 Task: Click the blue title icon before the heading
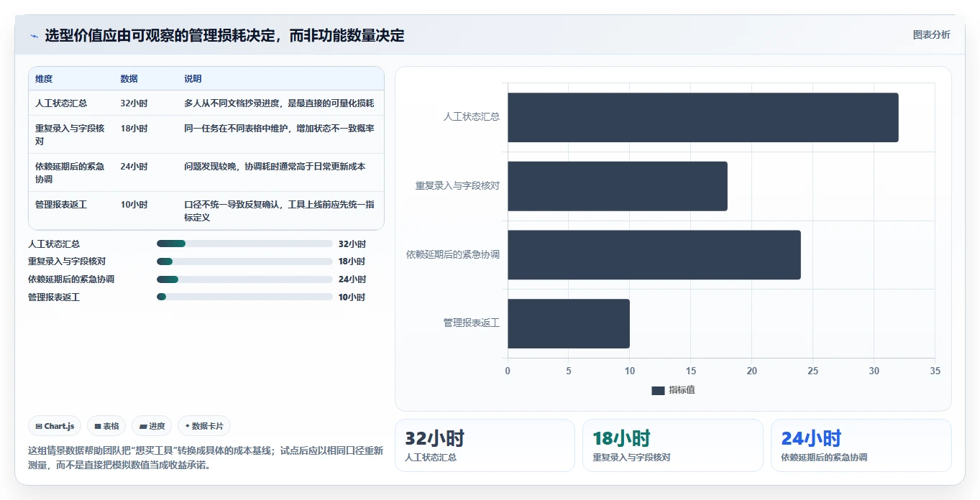coord(34,36)
